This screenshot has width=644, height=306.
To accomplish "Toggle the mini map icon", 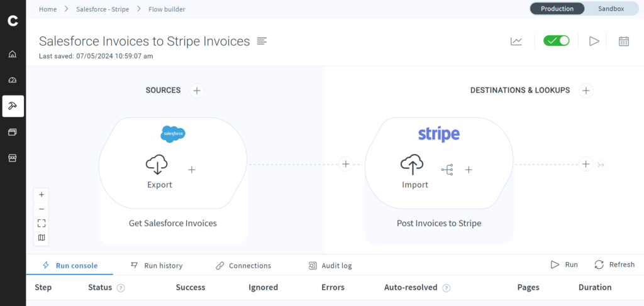I will tap(42, 238).
